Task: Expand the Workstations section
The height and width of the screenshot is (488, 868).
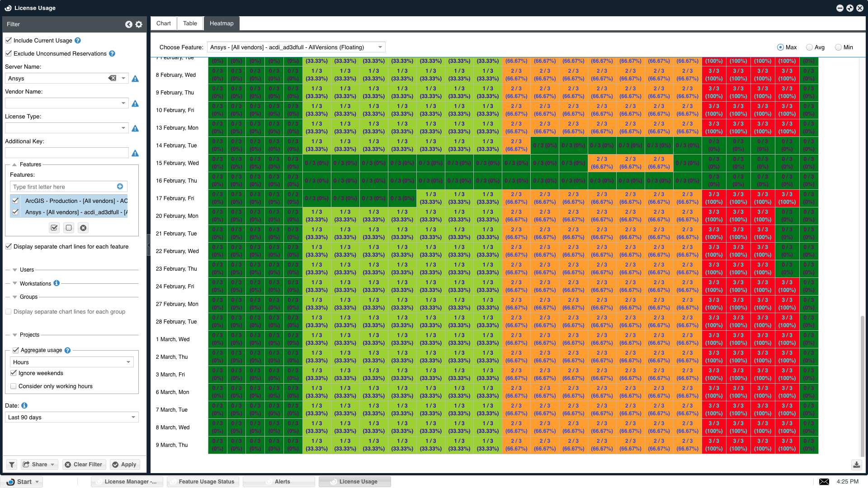Action: [x=15, y=283]
